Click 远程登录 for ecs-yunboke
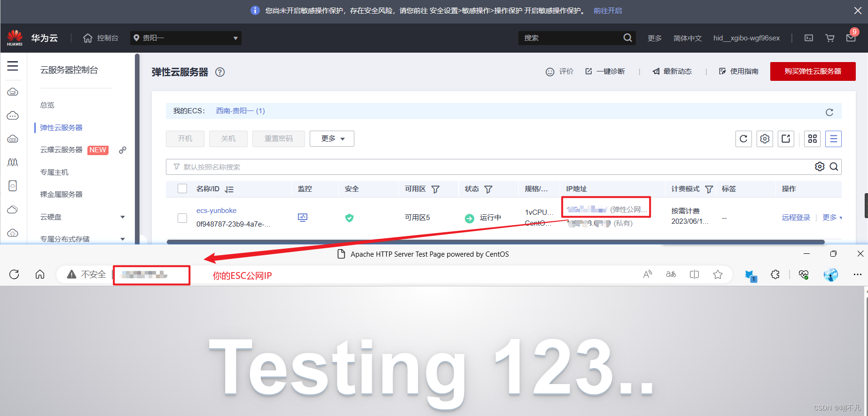The height and width of the screenshot is (416, 868). pos(796,218)
